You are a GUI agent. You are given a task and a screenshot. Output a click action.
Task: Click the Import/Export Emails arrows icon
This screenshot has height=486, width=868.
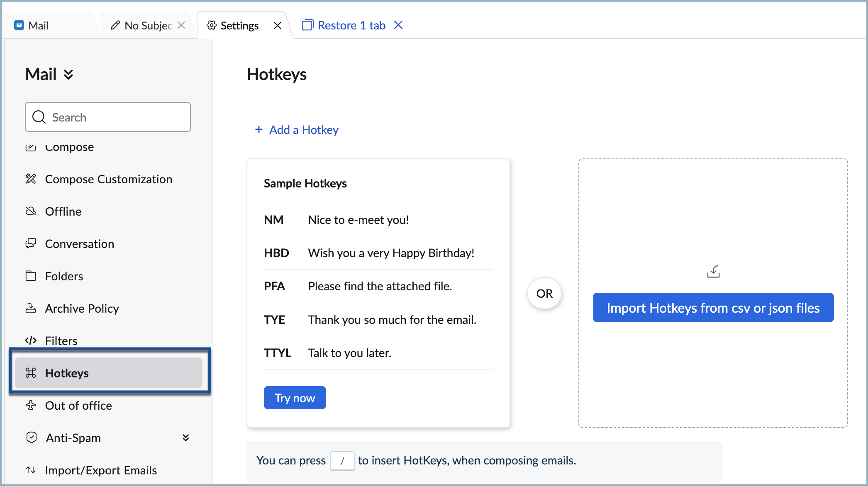tap(31, 470)
